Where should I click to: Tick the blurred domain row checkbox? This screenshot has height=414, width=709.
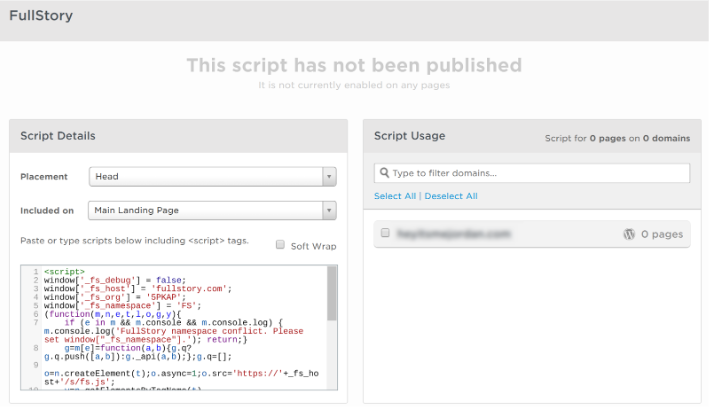[x=385, y=233]
